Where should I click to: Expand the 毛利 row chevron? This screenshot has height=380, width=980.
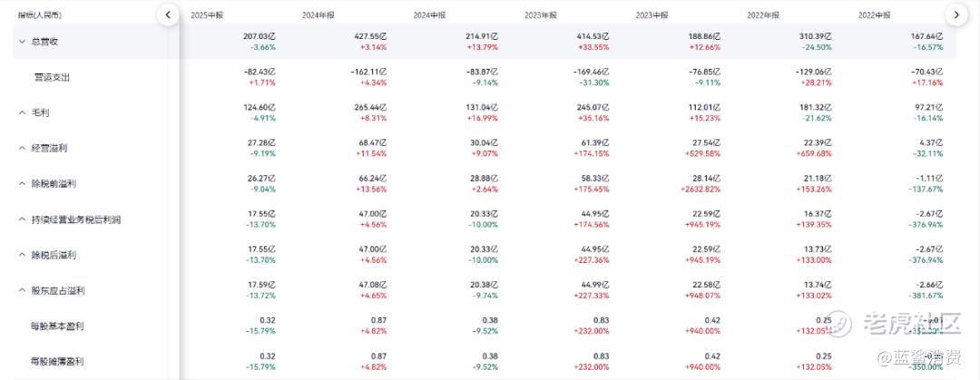click(22, 112)
